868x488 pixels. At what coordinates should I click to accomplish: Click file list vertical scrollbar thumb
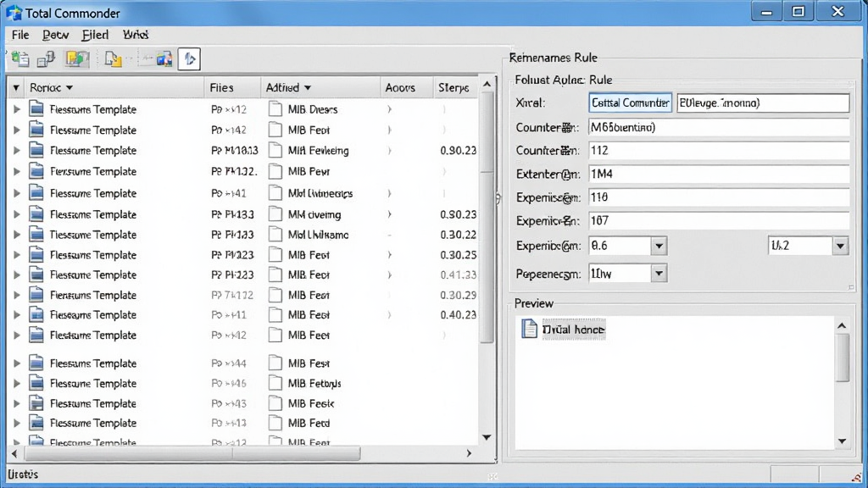487,217
